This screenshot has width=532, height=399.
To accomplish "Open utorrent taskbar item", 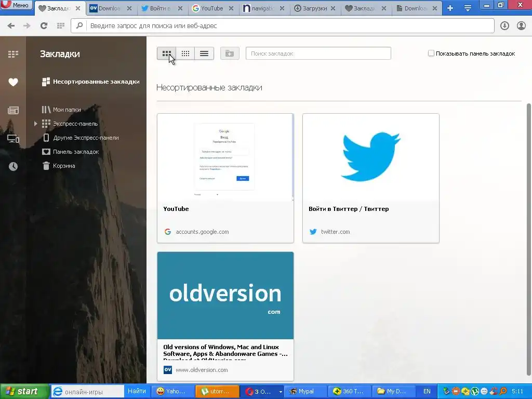I will click(x=217, y=391).
